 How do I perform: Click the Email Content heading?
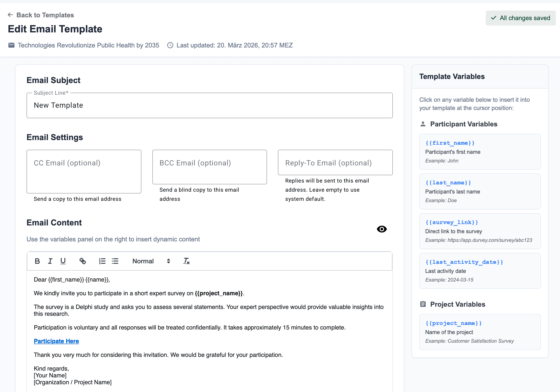click(54, 223)
